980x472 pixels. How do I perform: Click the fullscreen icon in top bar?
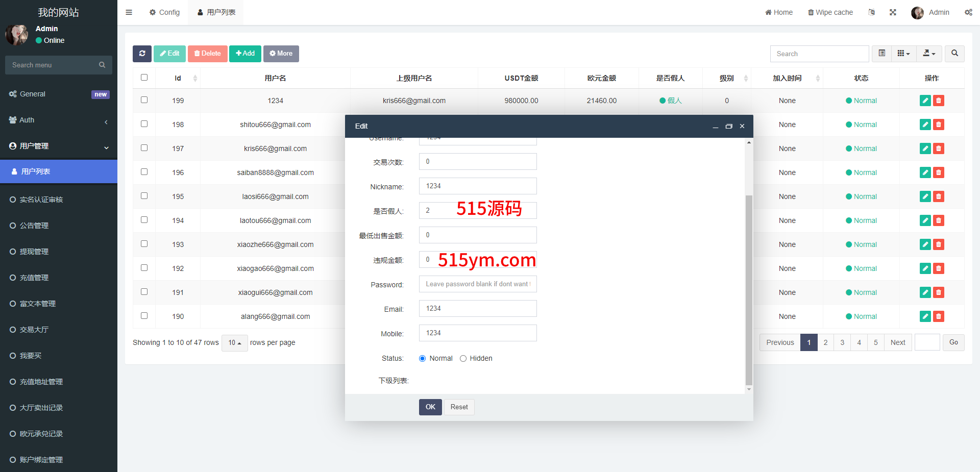coord(893,12)
